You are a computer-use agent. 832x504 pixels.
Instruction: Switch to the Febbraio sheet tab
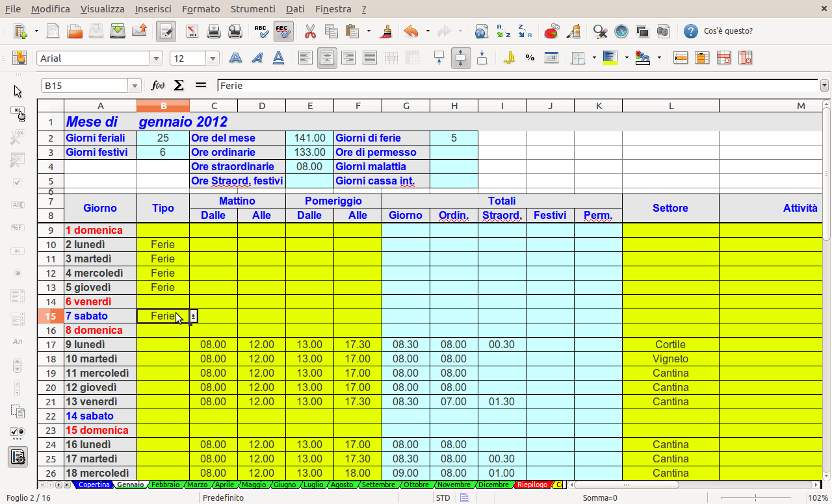coord(165,485)
